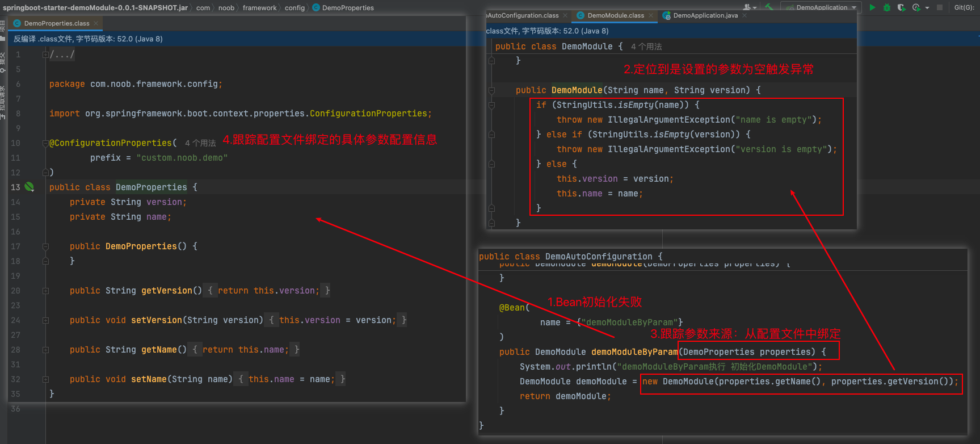Viewport: 980px width, 444px height.
Task: Open the 提交 commit tool window
Action: click(x=3, y=61)
